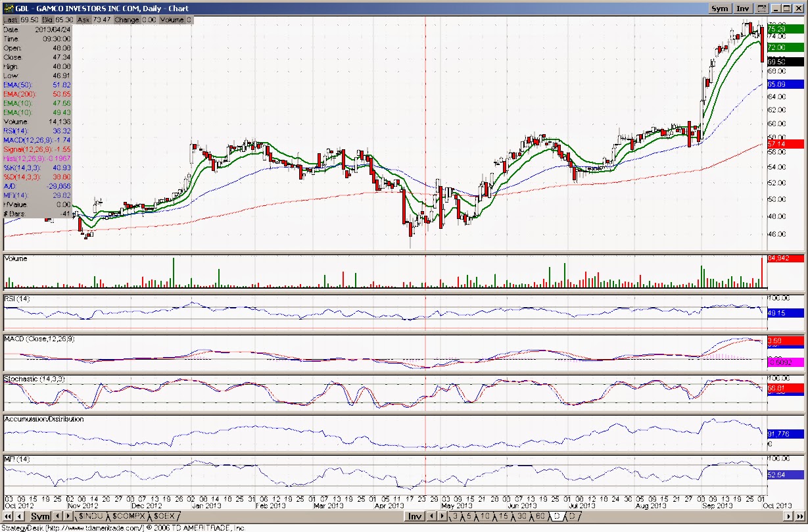Image resolution: width=808 pixels, height=532 pixels.
Task: Click the EMA(50) 51.82 data row
Action: (37, 85)
